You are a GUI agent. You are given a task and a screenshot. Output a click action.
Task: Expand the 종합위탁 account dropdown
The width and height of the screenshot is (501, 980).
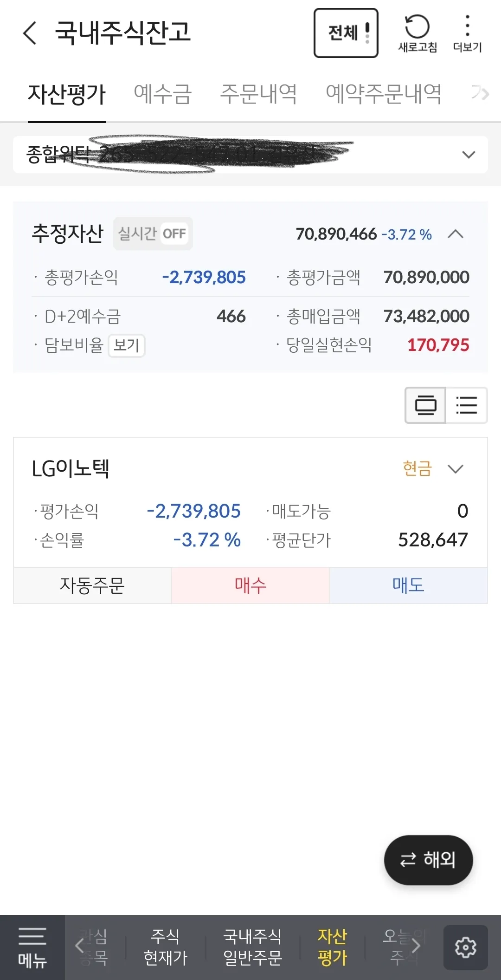coord(250,155)
